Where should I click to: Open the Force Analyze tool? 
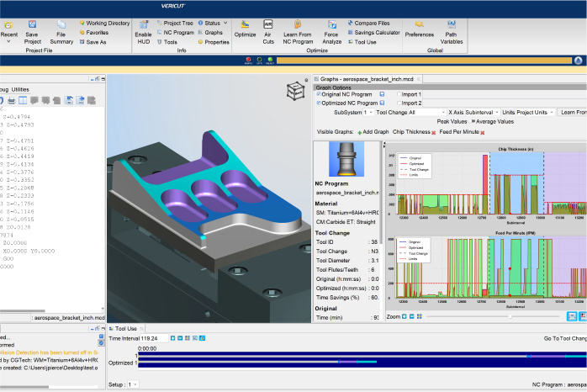point(332,25)
